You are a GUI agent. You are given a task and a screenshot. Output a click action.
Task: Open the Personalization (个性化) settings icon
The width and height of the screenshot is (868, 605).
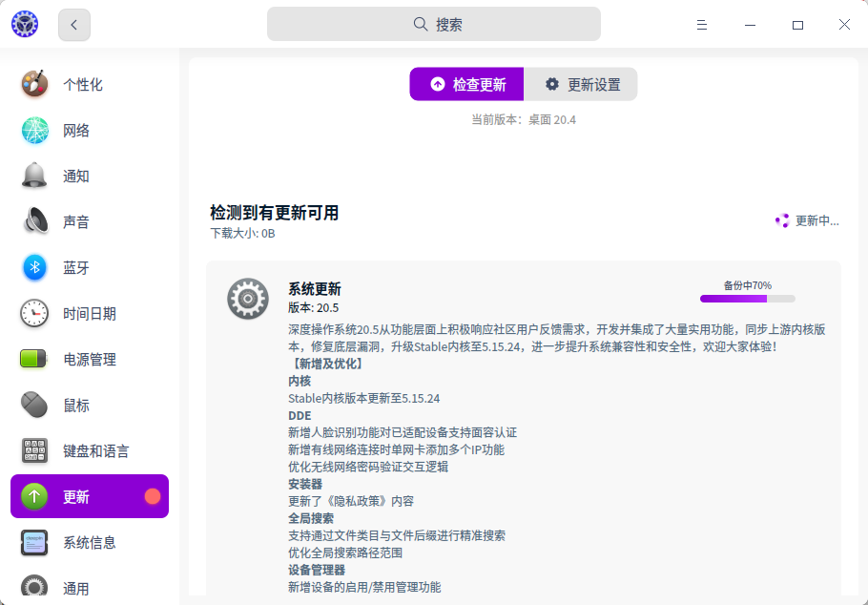click(35, 84)
